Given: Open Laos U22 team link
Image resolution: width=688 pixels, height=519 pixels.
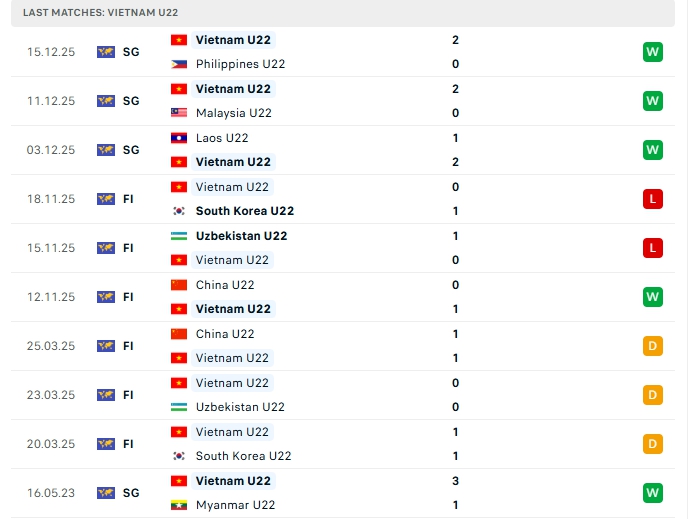Looking at the screenshot, I should coord(222,138).
